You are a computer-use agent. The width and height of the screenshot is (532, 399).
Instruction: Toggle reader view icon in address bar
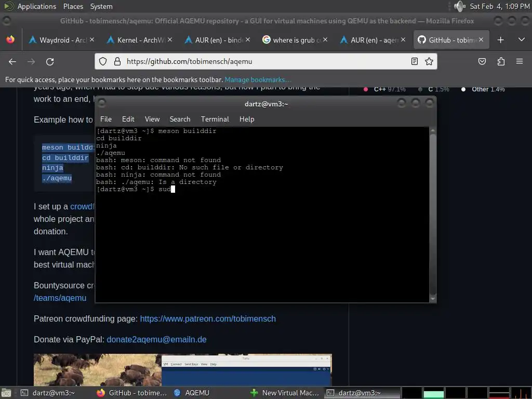coord(414,61)
